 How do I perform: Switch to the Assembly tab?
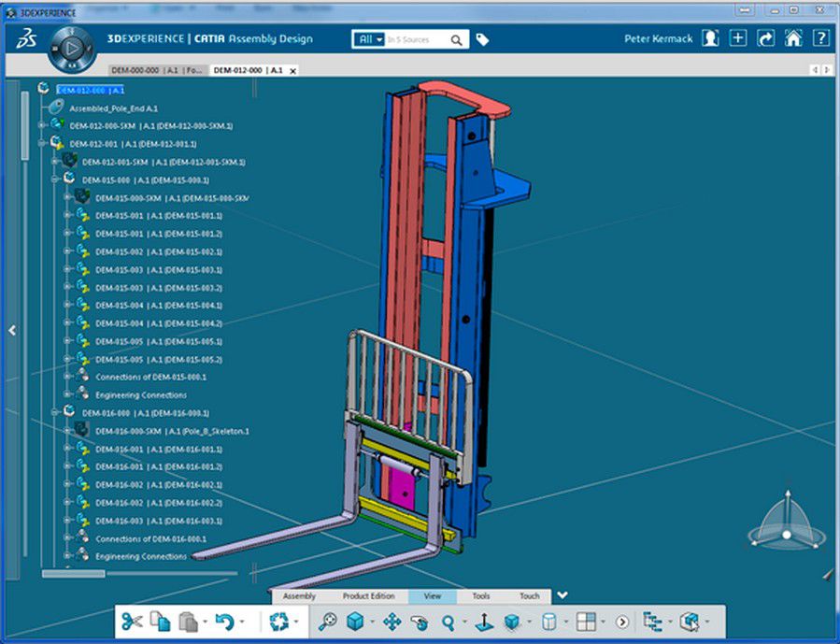point(299,595)
